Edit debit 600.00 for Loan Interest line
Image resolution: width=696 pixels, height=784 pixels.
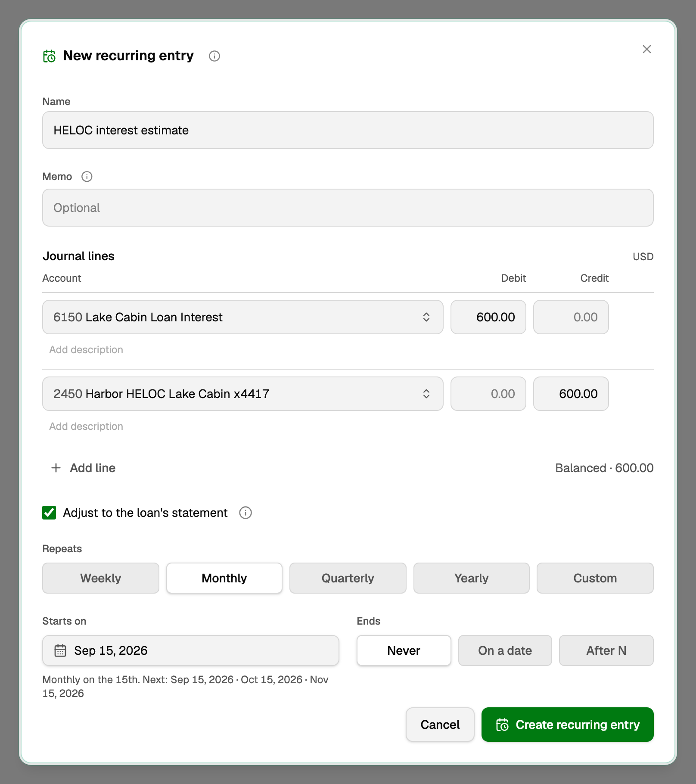pyautogui.click(x=488, y=317)
